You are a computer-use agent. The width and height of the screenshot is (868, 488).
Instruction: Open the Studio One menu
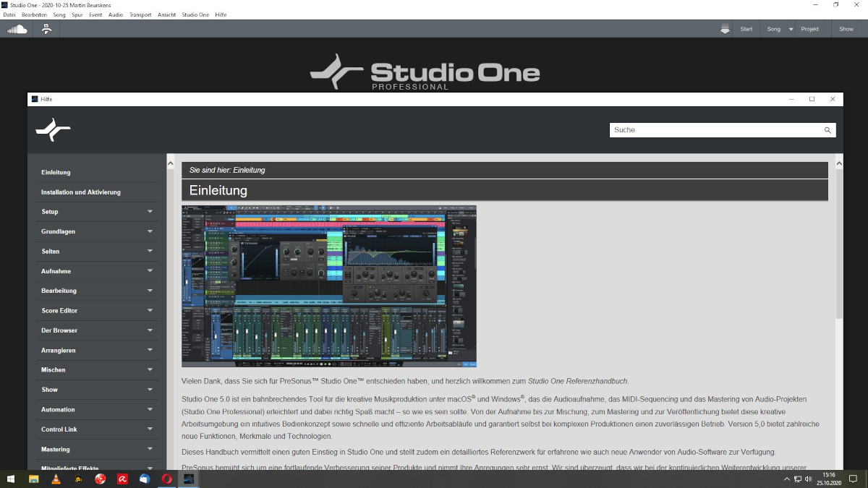coord(196,14)
